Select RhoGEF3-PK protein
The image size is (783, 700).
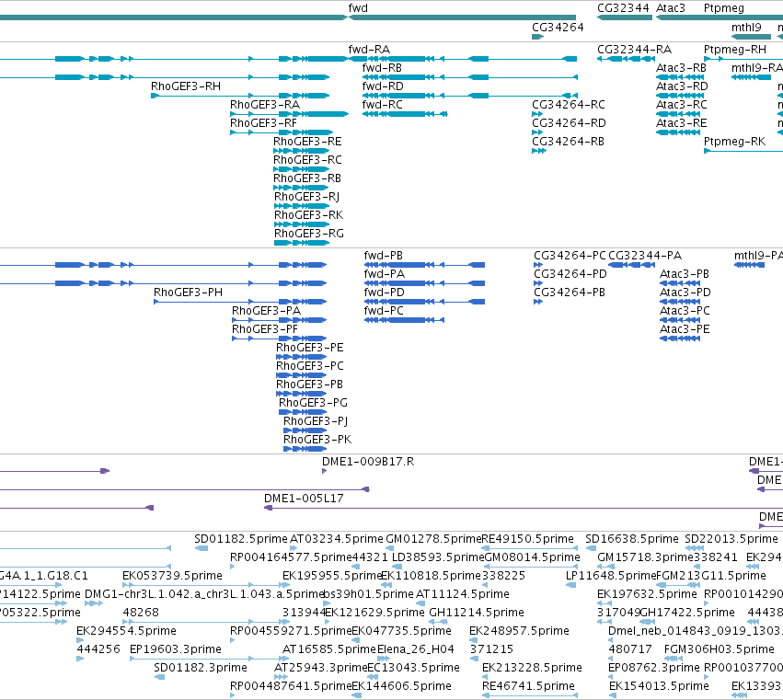(x=317, y=440)
